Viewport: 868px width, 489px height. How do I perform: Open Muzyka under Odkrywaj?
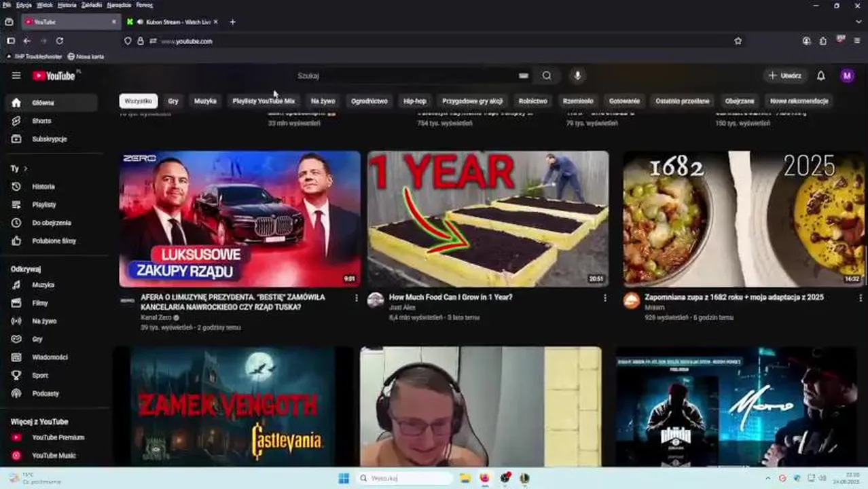point(52,285)
